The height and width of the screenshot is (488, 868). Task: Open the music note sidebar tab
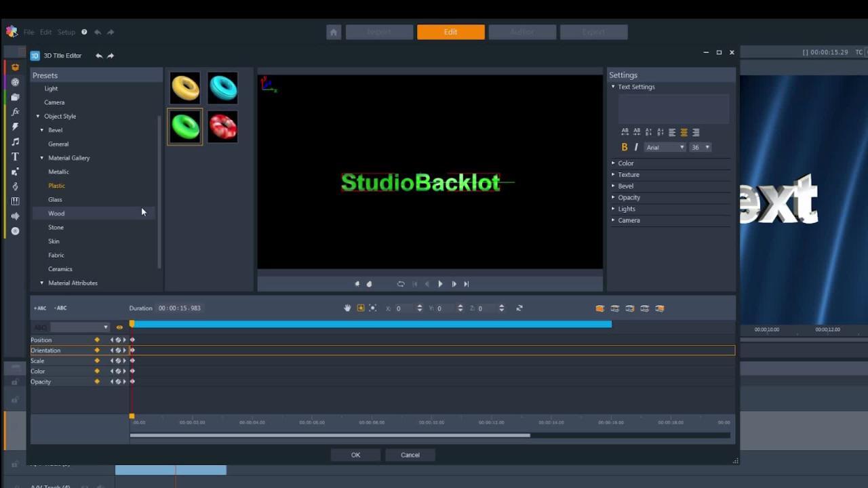(x=15, y=142)
